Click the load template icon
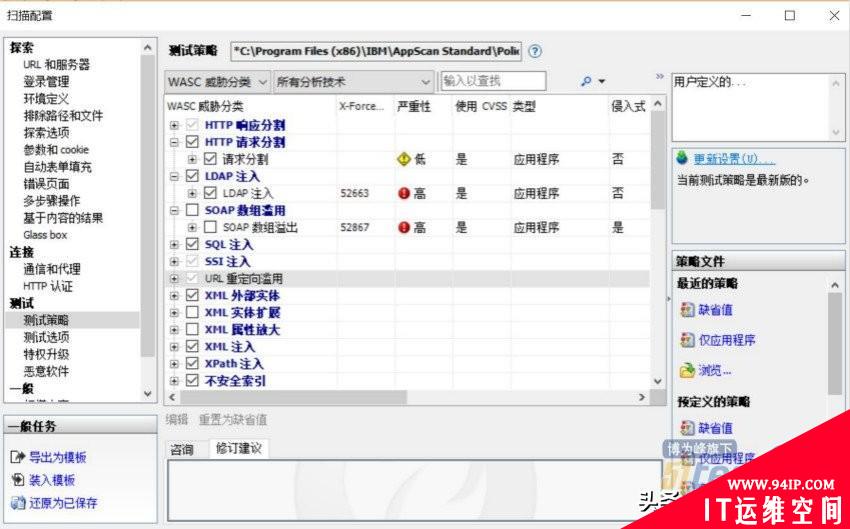Viewport: 850px width, 529px height. click(18, 480)
